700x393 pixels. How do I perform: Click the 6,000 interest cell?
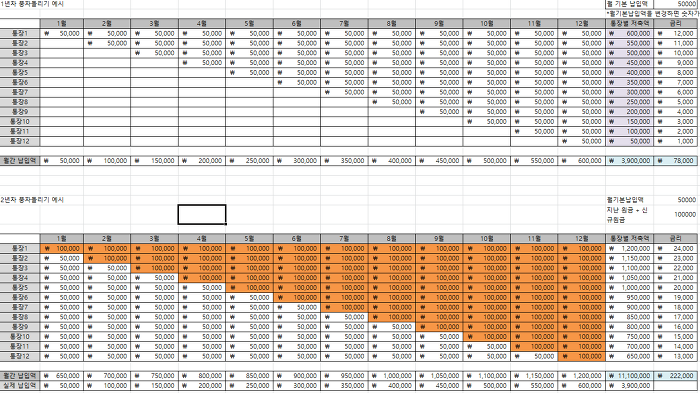[x=675, y=92]
